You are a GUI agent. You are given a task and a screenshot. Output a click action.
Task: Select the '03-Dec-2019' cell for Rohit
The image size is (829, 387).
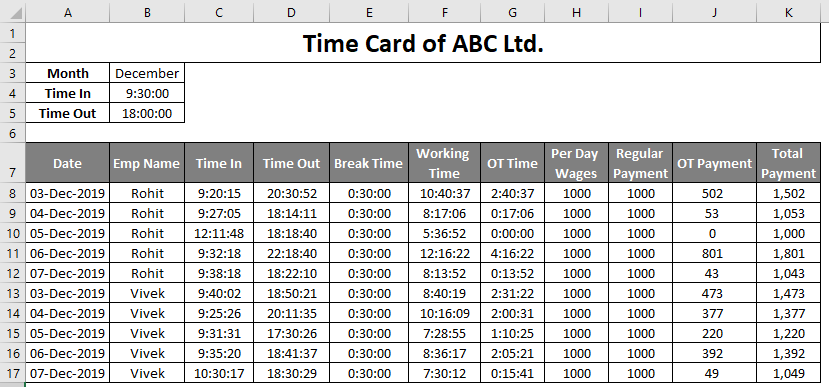coord(68,194)
